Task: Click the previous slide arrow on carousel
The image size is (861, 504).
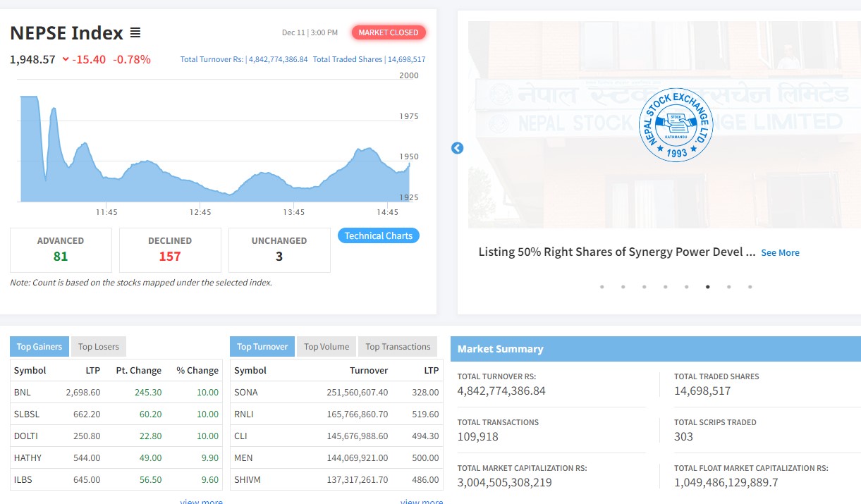Action: (x=457, y=148)
